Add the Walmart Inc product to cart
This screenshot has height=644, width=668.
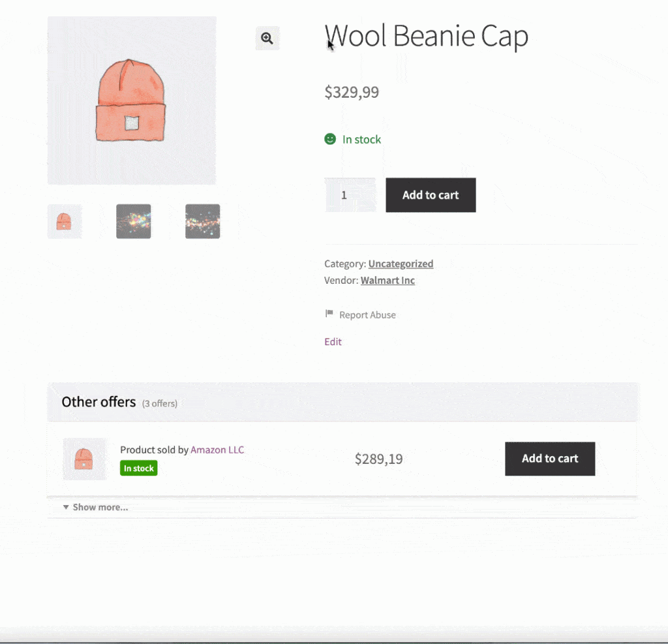(x=431, y=195)
